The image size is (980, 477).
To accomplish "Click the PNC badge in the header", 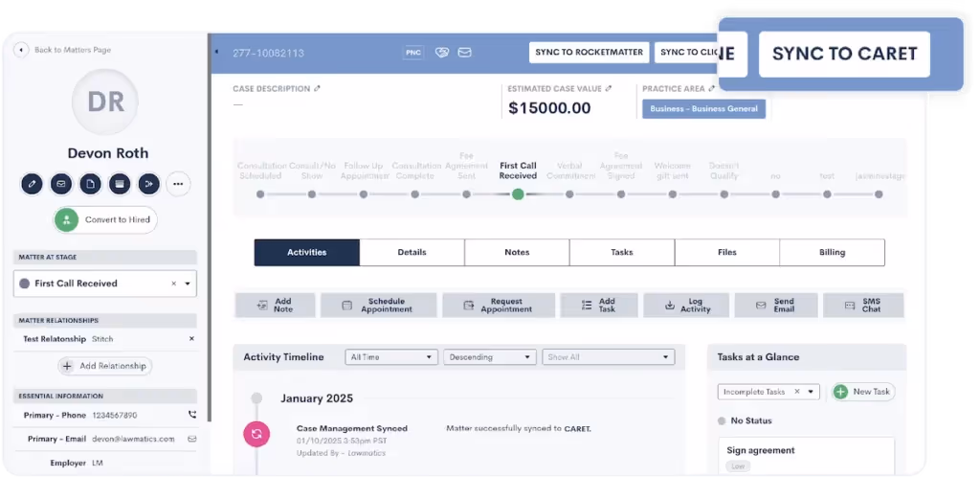I will pyautogui.click(x=413, y=53).
